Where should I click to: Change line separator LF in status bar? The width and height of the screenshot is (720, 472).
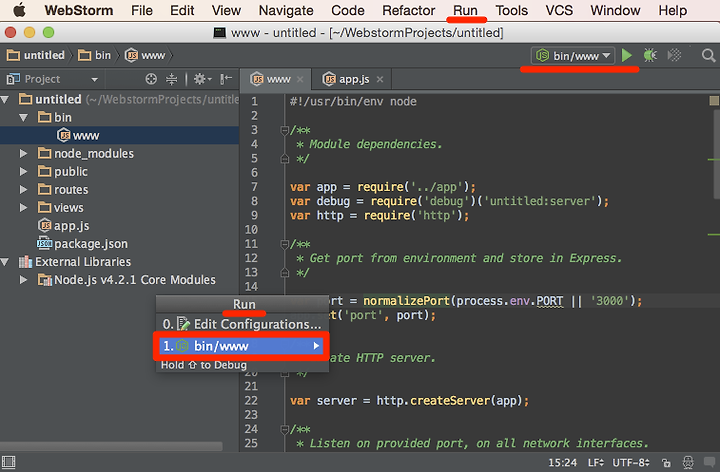click(596, 462)
